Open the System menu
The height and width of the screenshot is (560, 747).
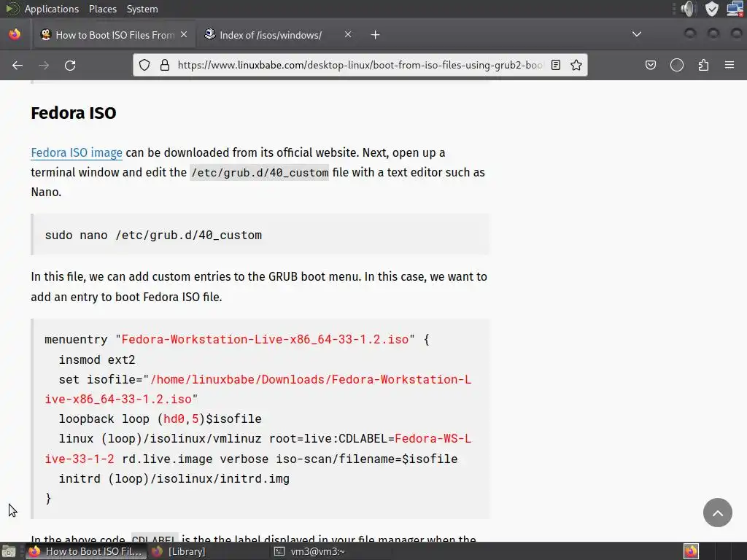tap(142, 9)
